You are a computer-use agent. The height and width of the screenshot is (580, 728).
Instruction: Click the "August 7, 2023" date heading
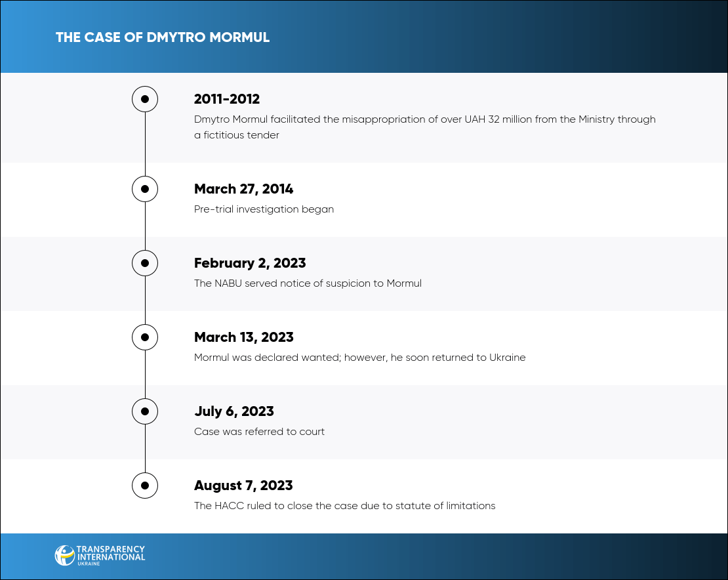(x=243, y=486)
